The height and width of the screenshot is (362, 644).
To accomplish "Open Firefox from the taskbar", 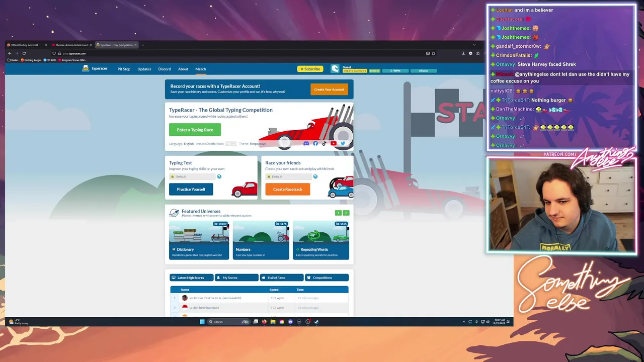I will [264, 322].
